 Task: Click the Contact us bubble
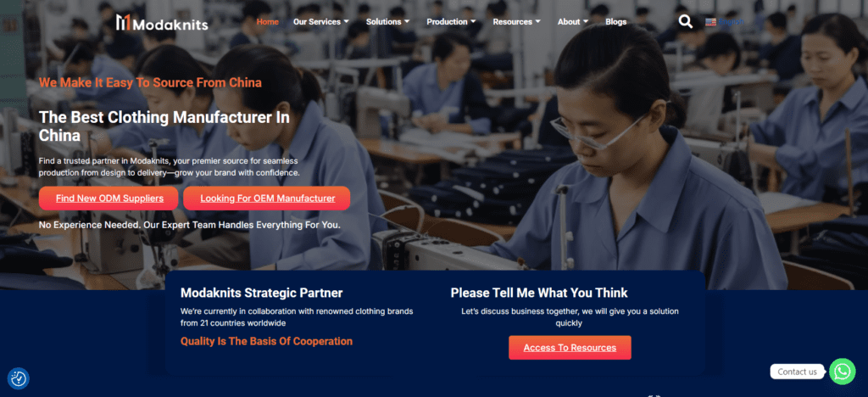(797, 372)
